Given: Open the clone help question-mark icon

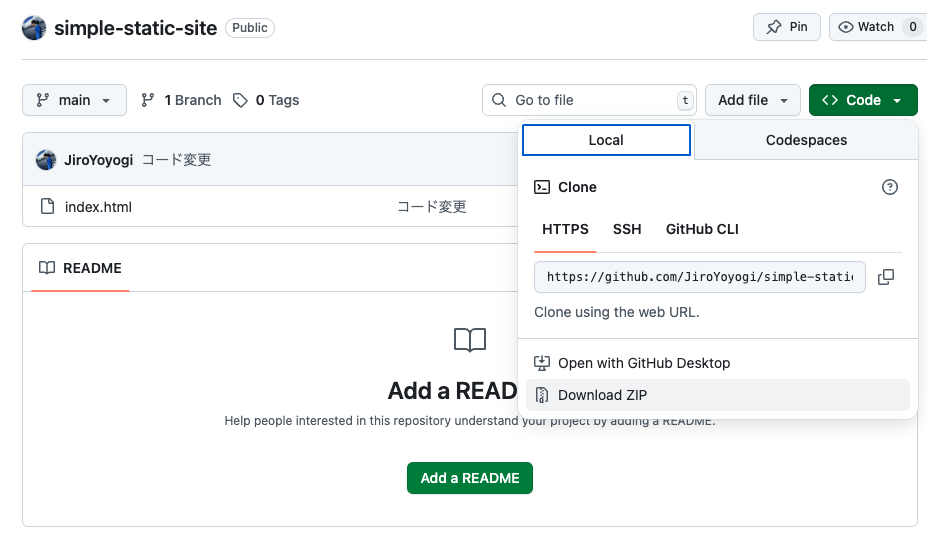Looking at the screenshot, I should (890, 187).
